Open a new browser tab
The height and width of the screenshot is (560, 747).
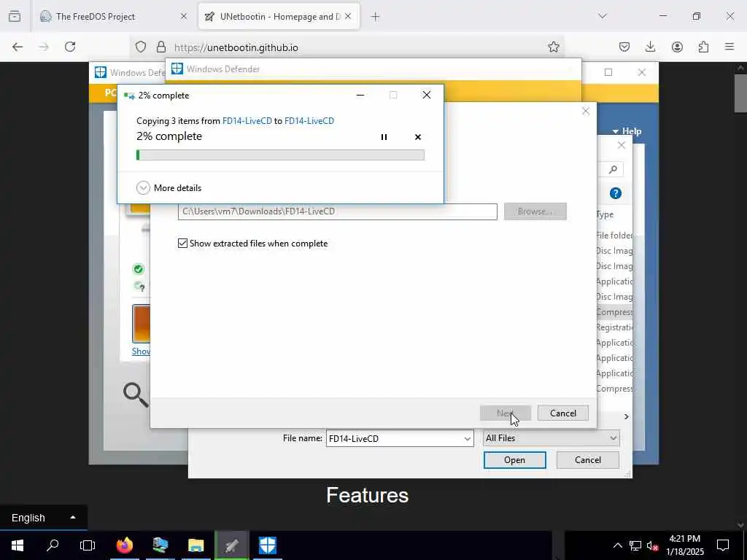click(x=375, y=17)
